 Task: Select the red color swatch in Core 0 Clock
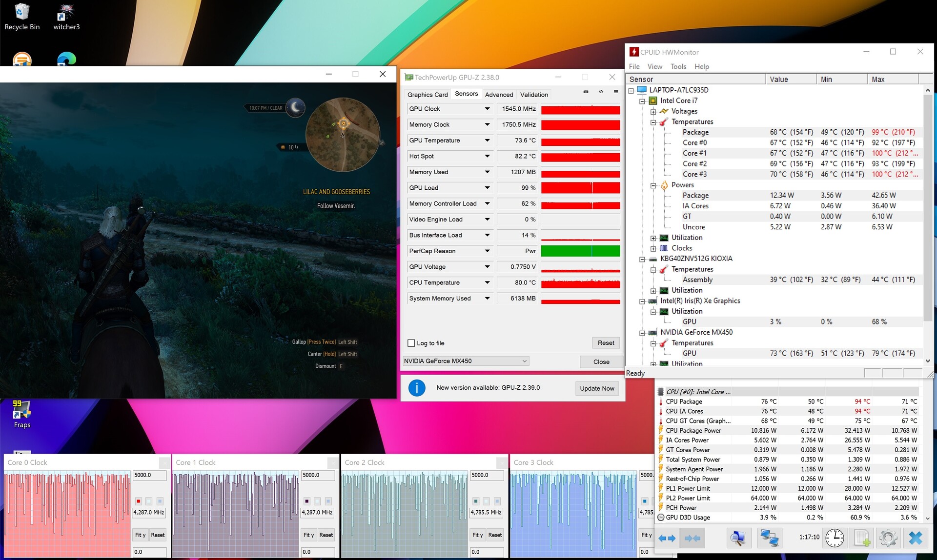click(x=139, y=501)
